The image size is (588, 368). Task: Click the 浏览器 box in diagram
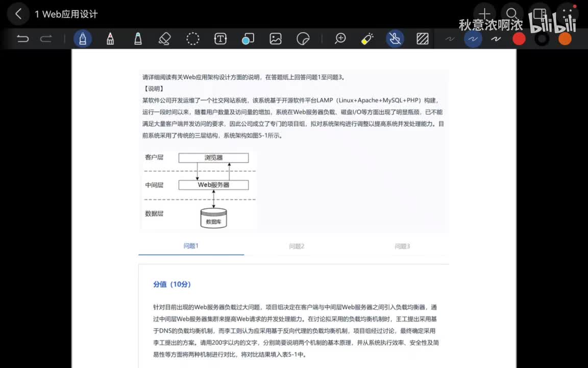213,158
